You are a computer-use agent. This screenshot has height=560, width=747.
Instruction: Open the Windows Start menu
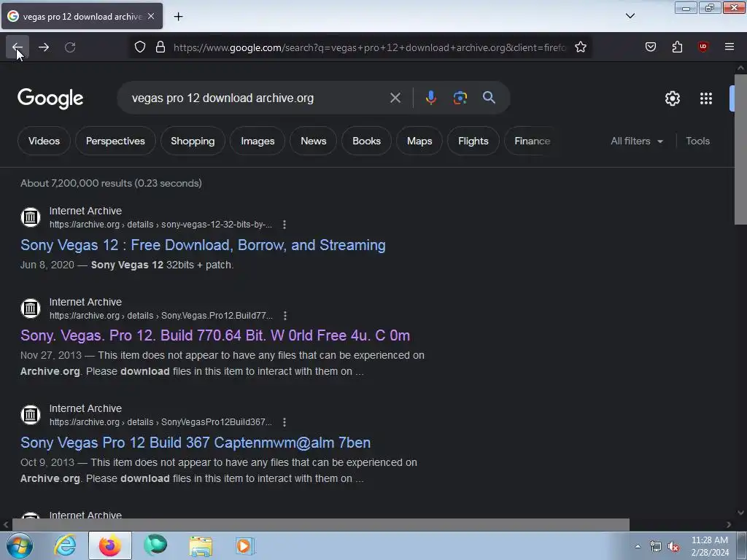click(x=20, y=545)
